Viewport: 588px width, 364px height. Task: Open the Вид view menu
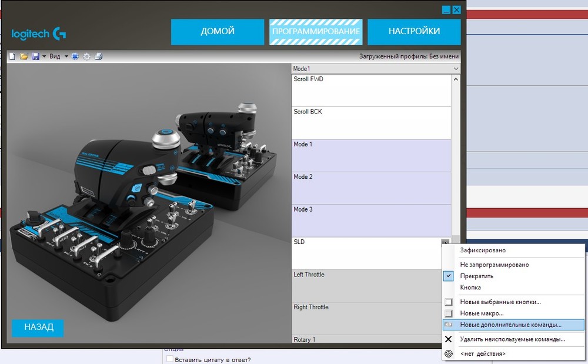[55, 56]
